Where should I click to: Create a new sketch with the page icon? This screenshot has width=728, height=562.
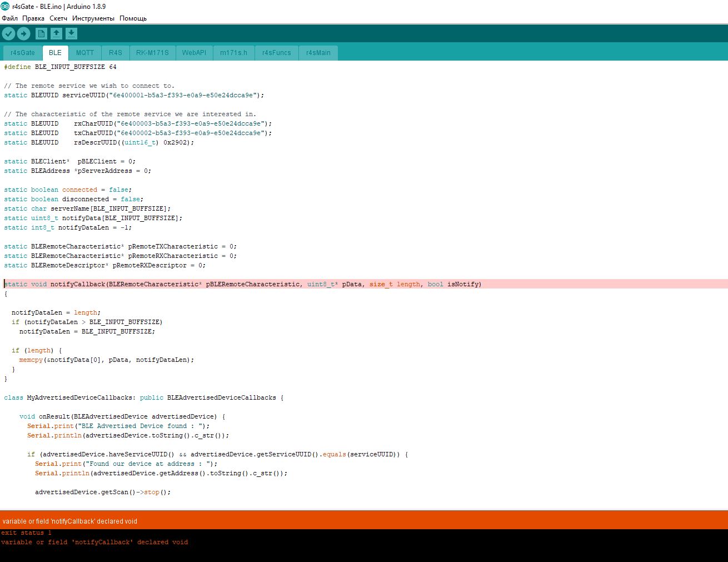[41, 34]
